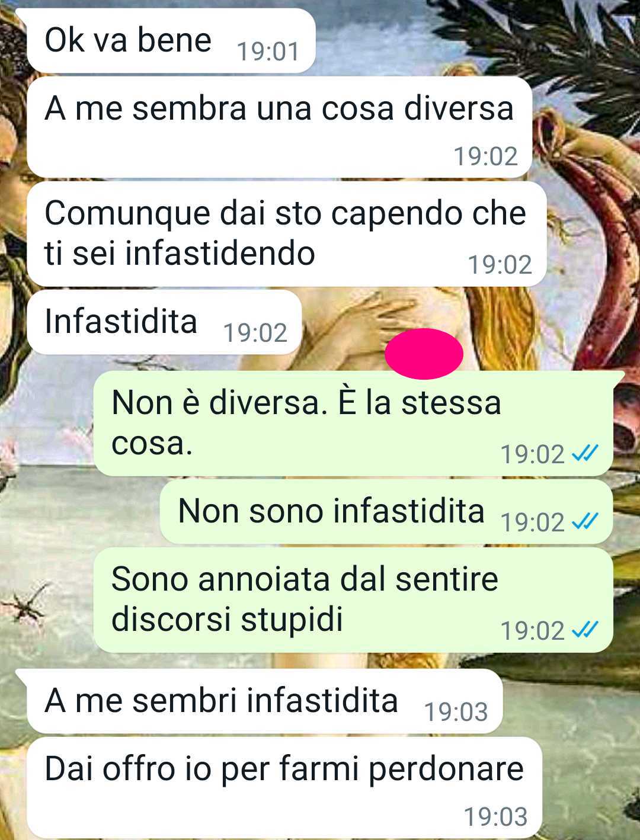
Task: Click the 19:03 timestamp under "farmi perdonare"
Action: point(495,816)
